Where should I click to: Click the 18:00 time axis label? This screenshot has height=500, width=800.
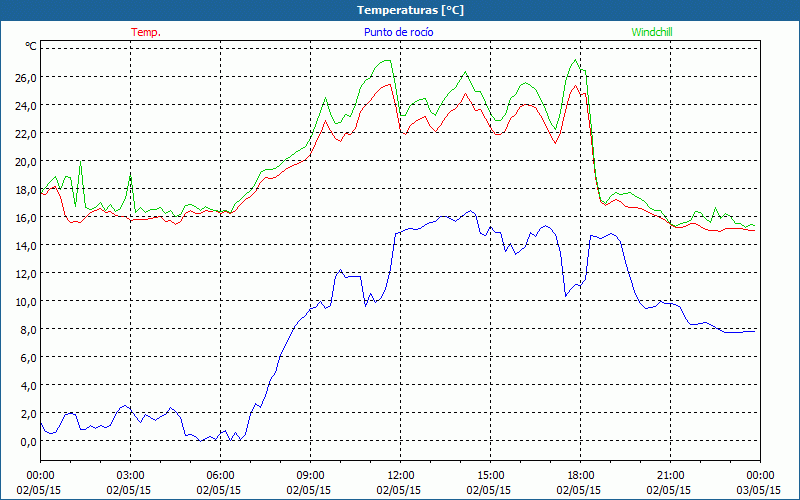tap(581, 476)
